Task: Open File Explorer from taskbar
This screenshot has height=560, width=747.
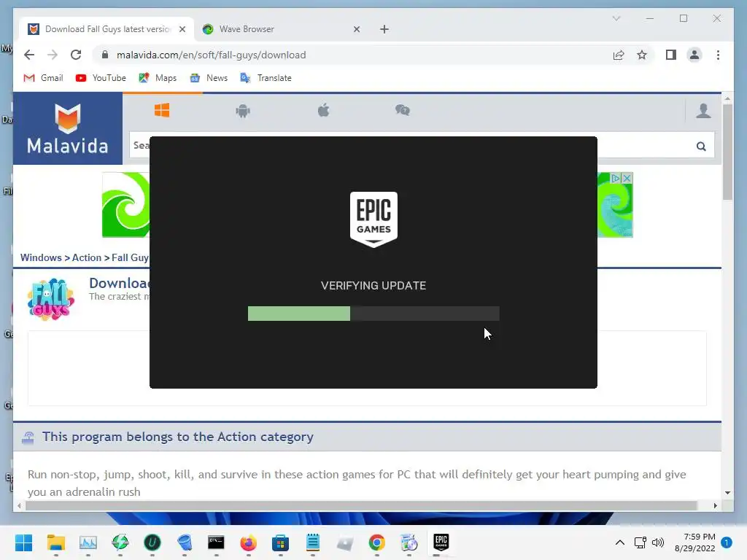Action: coord(55,542)
